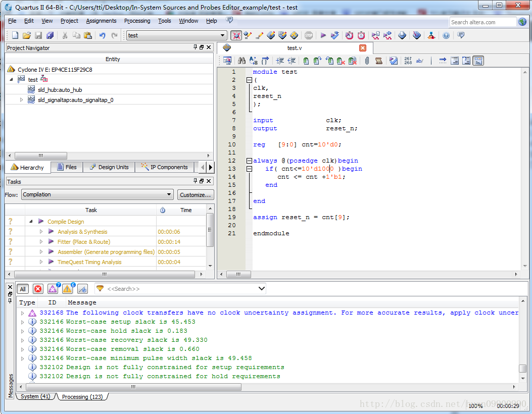Image resolution: width=532 pixels, height=414 pixels.
Task: Toggle the flagged messages filter
Action: pos(82,289)
